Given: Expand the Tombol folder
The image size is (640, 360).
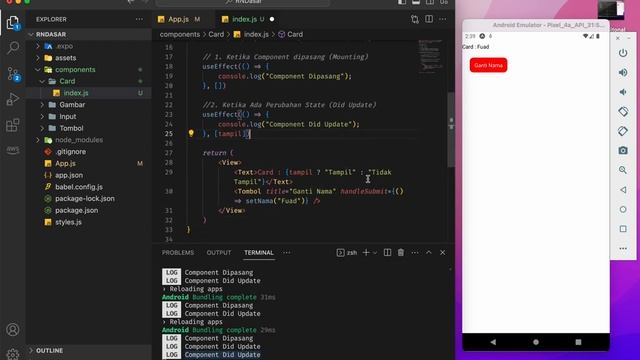Looking at the screenshot, I should coord(42,128).
